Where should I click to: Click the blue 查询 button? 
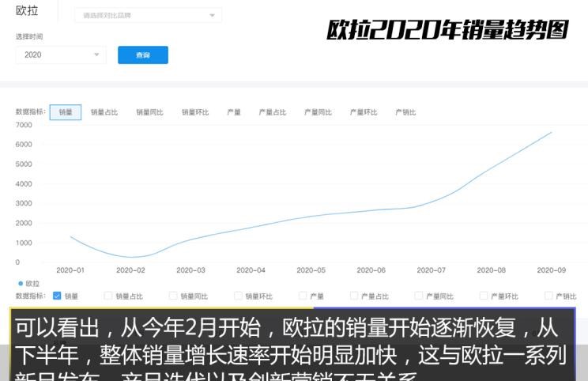[143, 55]
